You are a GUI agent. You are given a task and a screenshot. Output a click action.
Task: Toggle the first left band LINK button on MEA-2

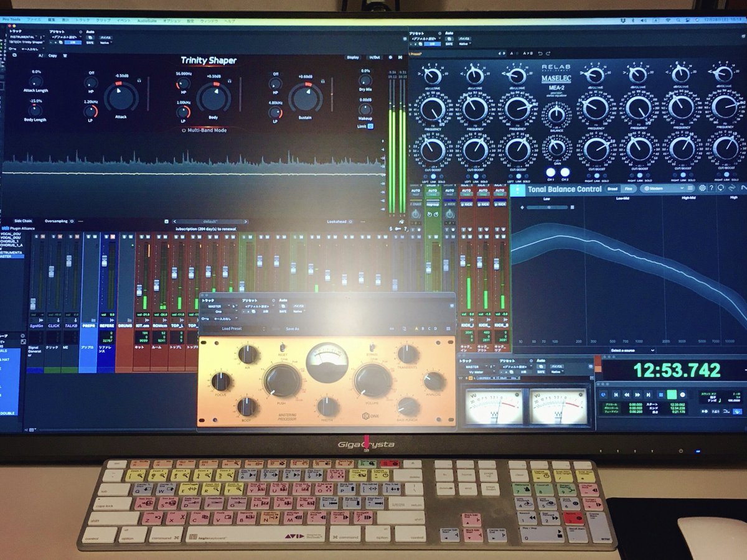[433, 177]
